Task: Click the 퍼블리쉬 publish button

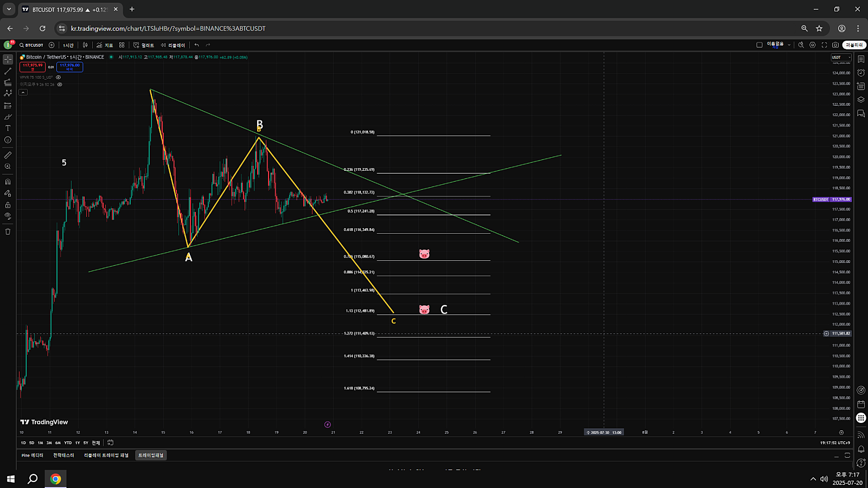Action: (854, 45)
